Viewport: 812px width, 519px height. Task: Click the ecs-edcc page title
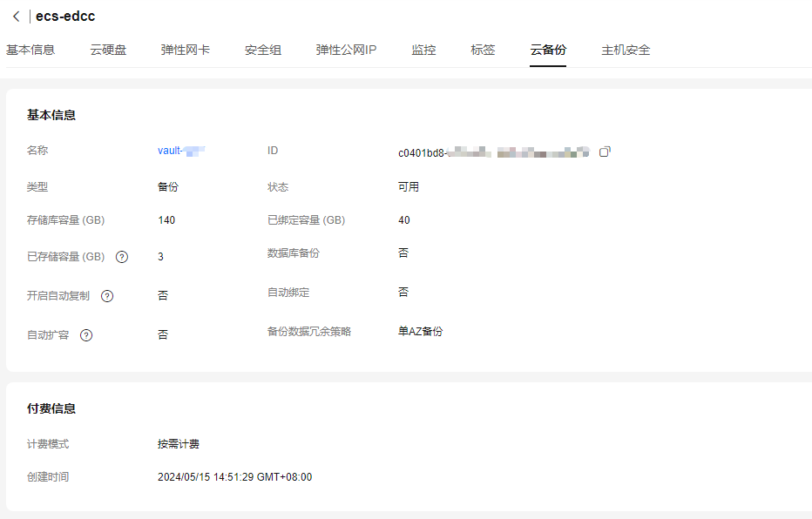(67, 16)
